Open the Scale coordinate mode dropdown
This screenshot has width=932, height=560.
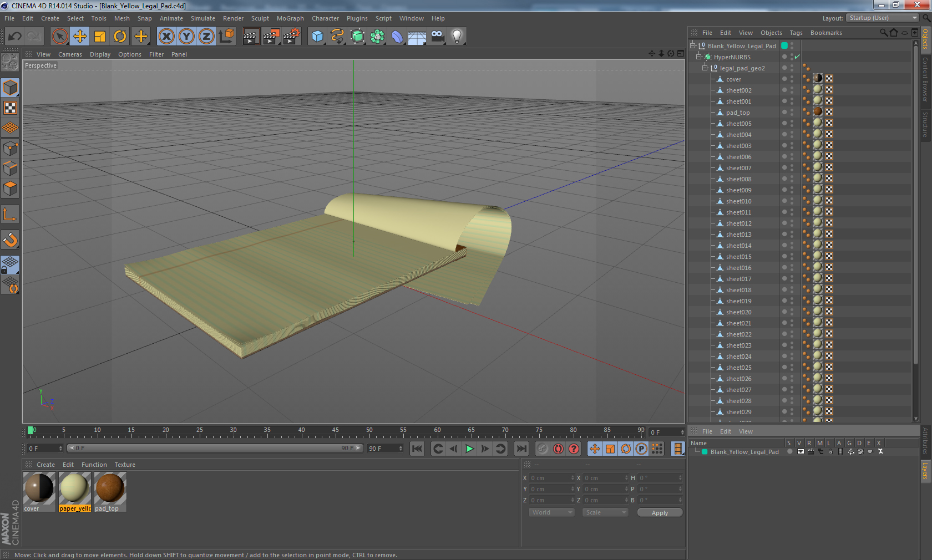pos(605,512)
